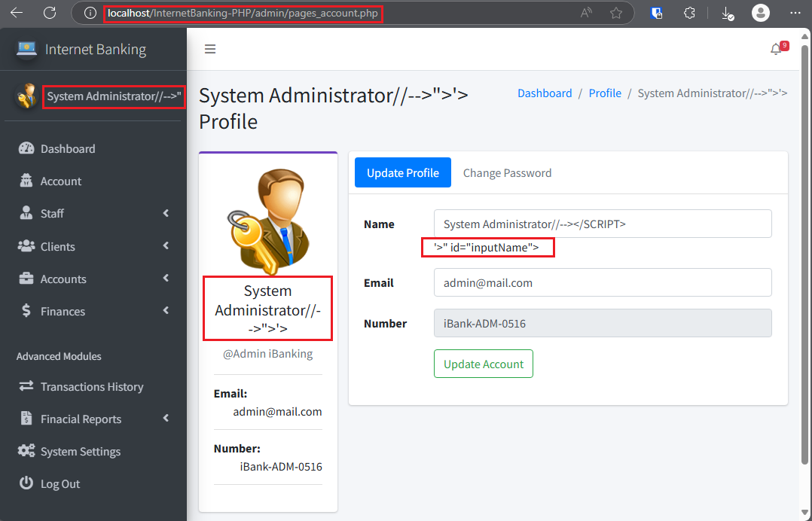Switch to the Change Password tab
The height and width of the screenshot is (521, 812).
507,173
